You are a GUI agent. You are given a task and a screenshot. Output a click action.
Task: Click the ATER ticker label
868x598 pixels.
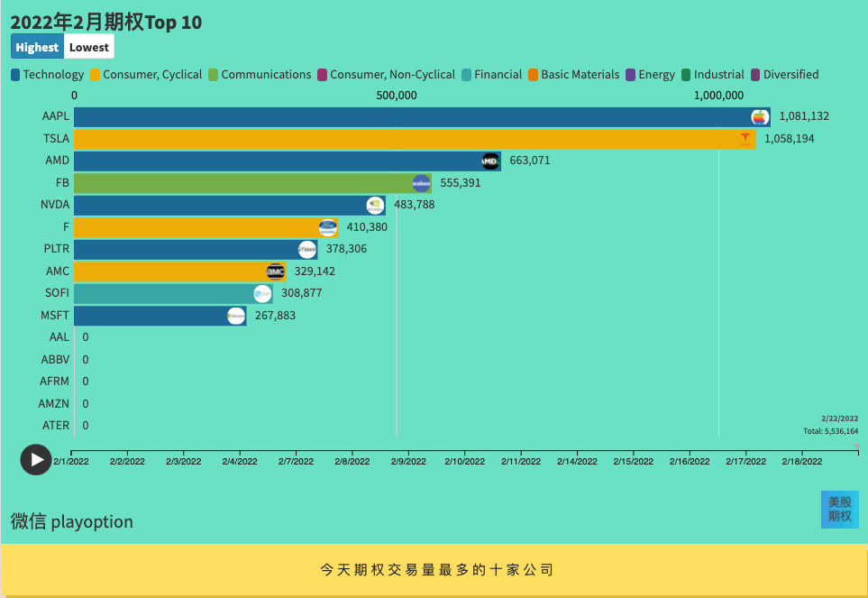pyautogui.click(x=56, y=426)
